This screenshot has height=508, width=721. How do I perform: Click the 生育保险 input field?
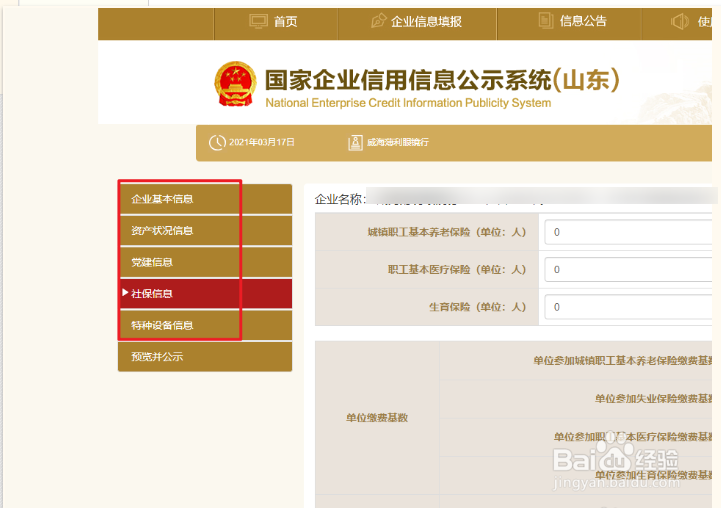[x=628, y=307]
